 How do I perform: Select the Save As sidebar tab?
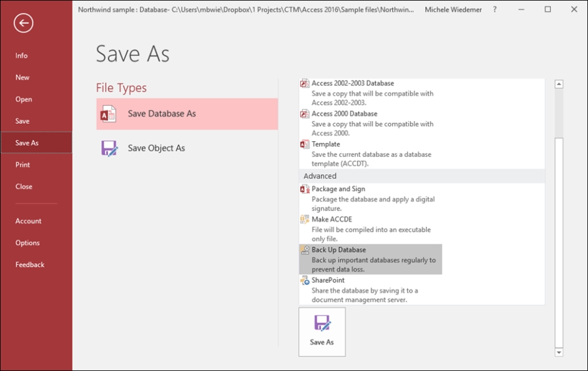pos(36,142)
